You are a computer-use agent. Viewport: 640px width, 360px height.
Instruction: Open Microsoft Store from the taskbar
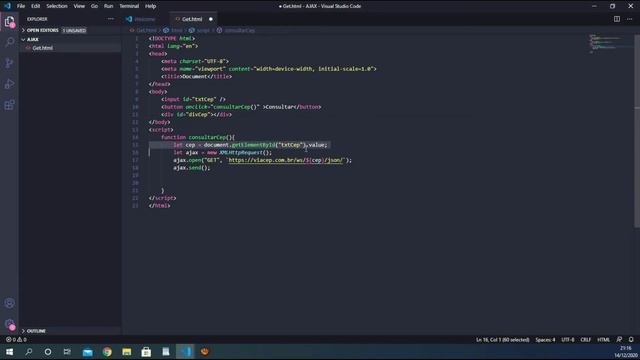pyautogui.click(x=146, y=352)
